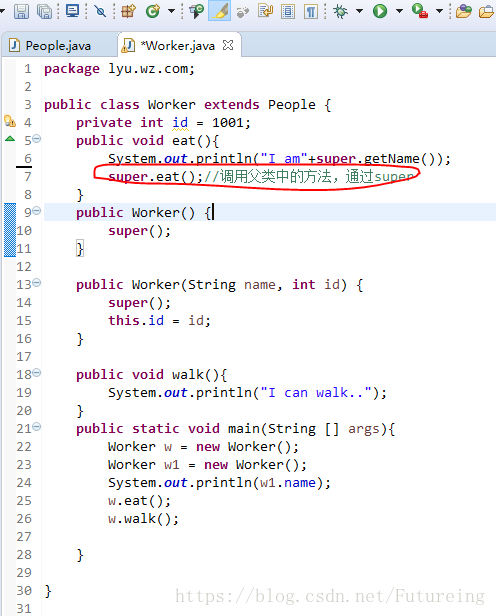Click the grayed footprints icon
Screen dimensions: 496x616
coord(242,12)
